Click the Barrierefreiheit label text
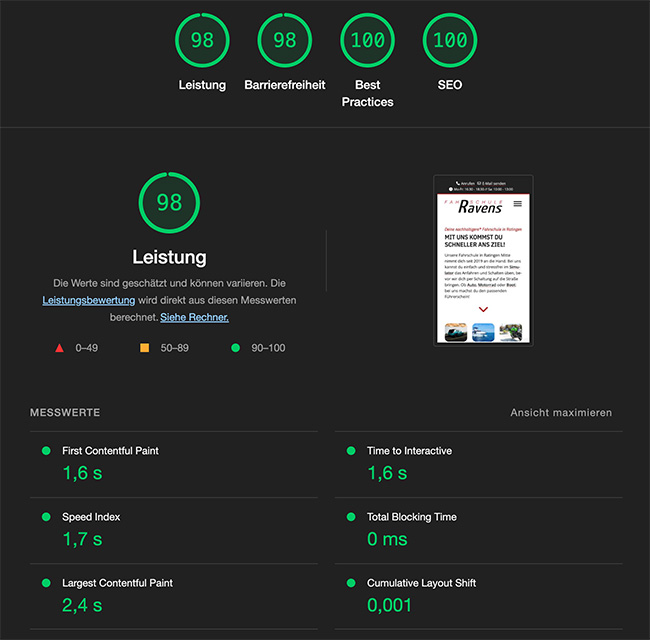Viewport: 650px width, 640px height. pos(285,85)
